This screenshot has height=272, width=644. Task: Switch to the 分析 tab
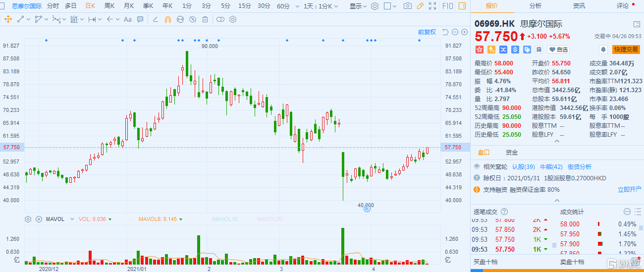[x=535, y=6]
